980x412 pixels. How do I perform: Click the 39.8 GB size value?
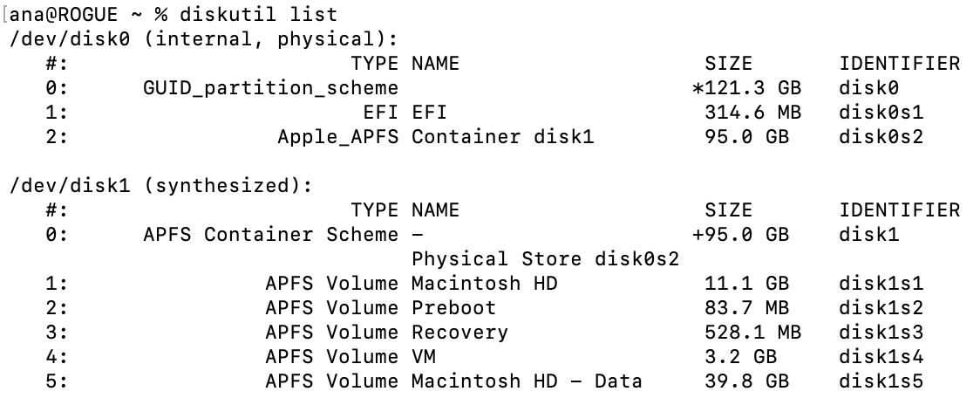(746, 381)
